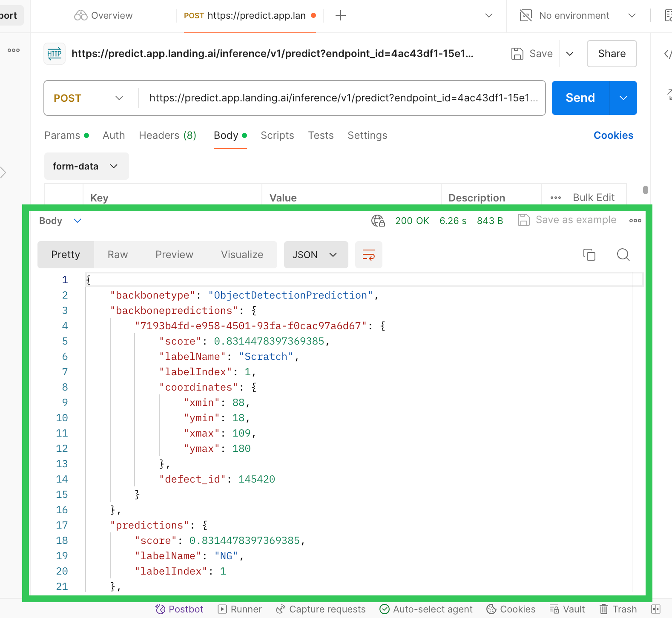Edit the request URL field
Image resolution: width=672 pixels, height=618 pixels.
click(343, 98)
